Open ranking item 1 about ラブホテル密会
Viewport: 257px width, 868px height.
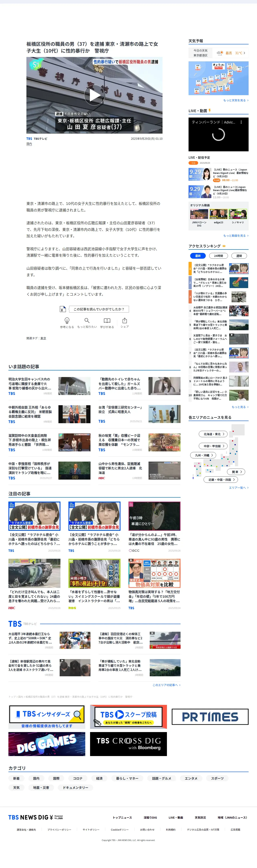pos(219,268)
